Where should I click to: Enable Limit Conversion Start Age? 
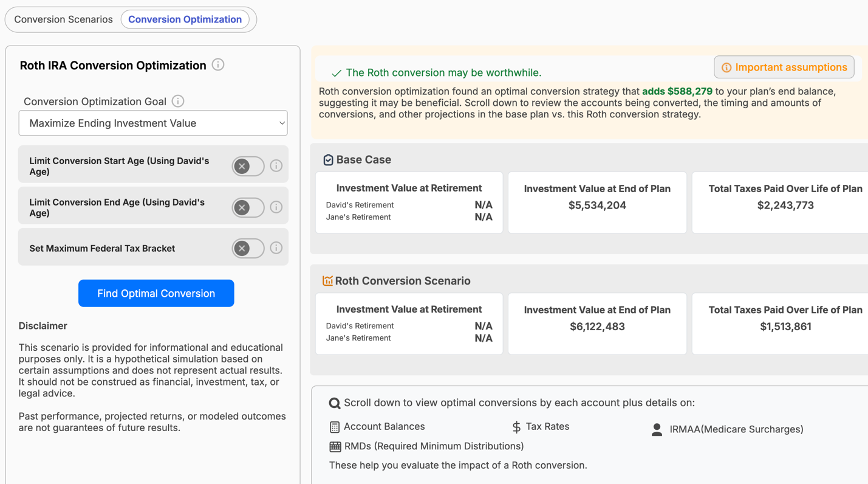(x=248, y=165)
